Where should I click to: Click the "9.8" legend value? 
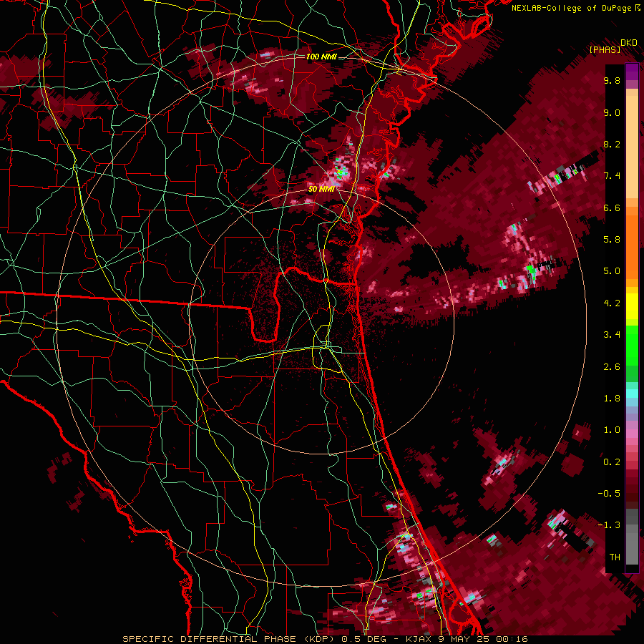[x=612, y=80]
